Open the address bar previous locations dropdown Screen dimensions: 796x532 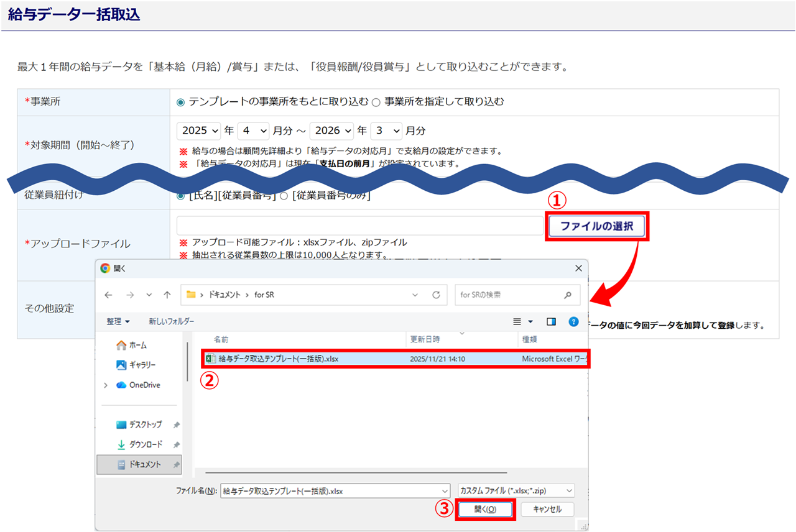(415, 295)
